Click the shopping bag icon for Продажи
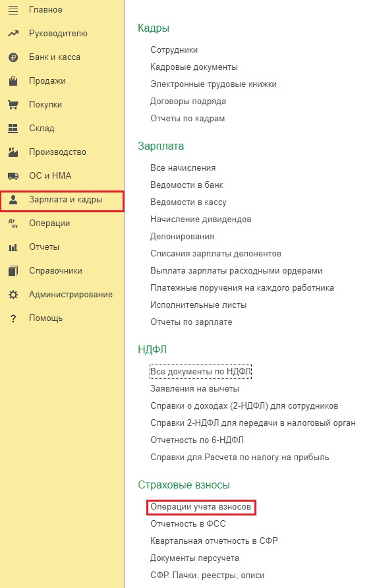 [x=13, y=80]
